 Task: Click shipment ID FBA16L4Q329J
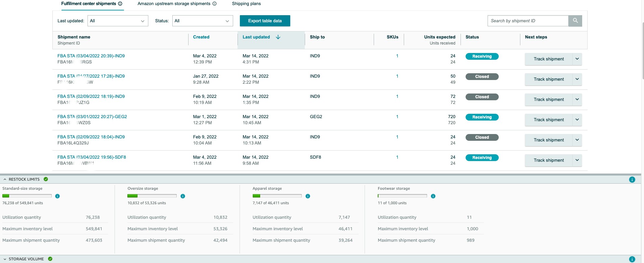[73, 143]
